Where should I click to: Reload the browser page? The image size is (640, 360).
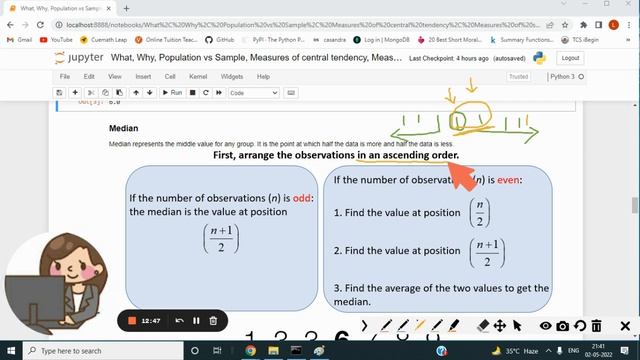coord(40,25)
